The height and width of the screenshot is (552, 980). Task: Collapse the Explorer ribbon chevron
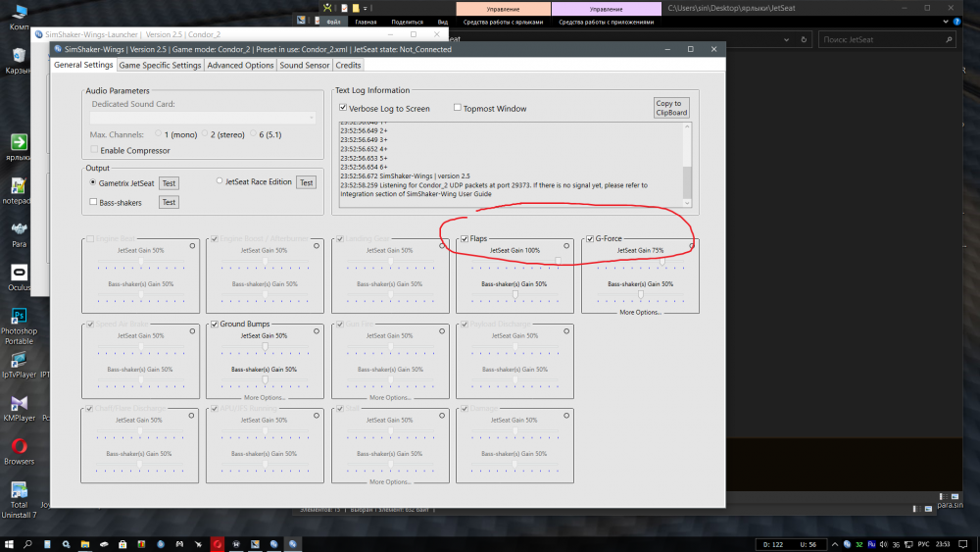[946, 22]
